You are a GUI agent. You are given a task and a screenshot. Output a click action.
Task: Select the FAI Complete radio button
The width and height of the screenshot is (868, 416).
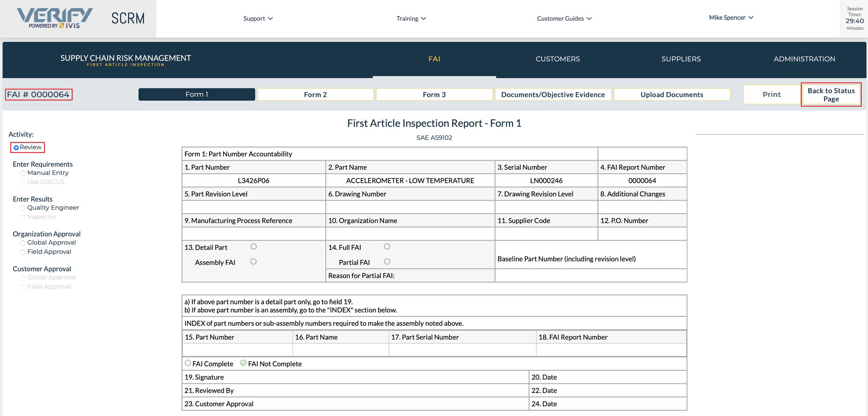pos(188,363)
